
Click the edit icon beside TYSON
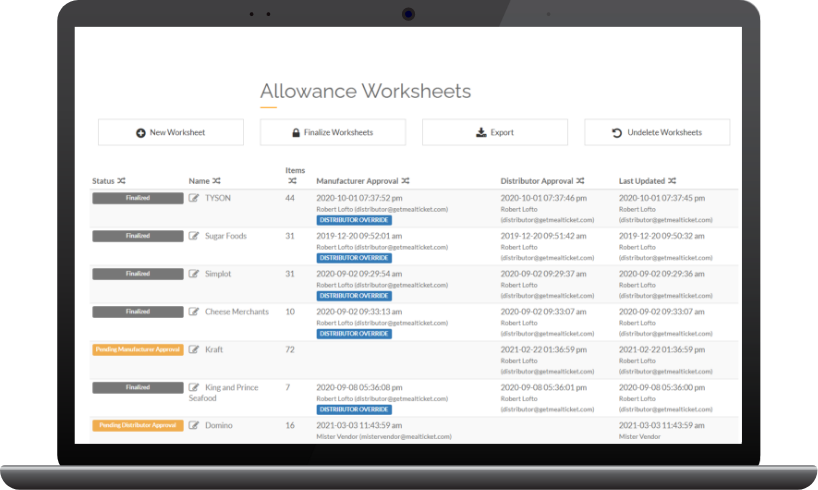pos(194,198)
